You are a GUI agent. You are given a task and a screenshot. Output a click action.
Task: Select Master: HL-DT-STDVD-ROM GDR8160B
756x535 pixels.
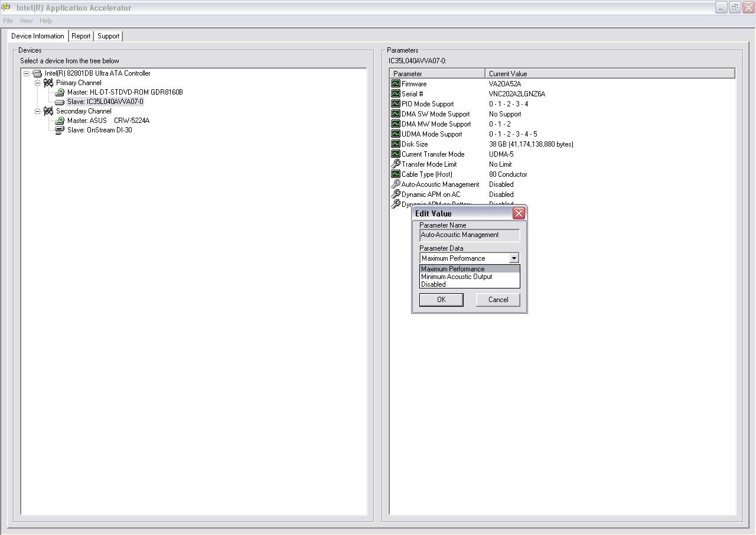(125, 92)
